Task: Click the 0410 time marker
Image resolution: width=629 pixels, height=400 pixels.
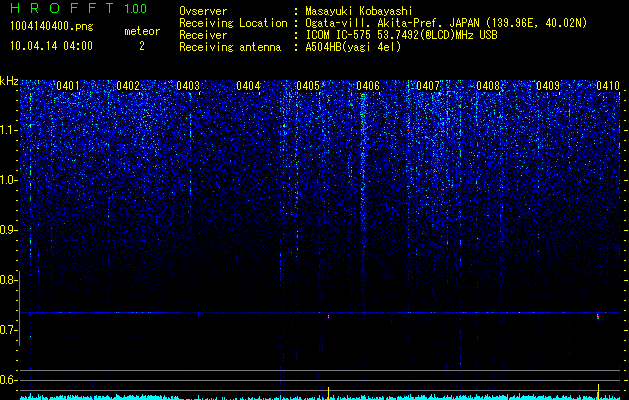Action: click(608, 86)
